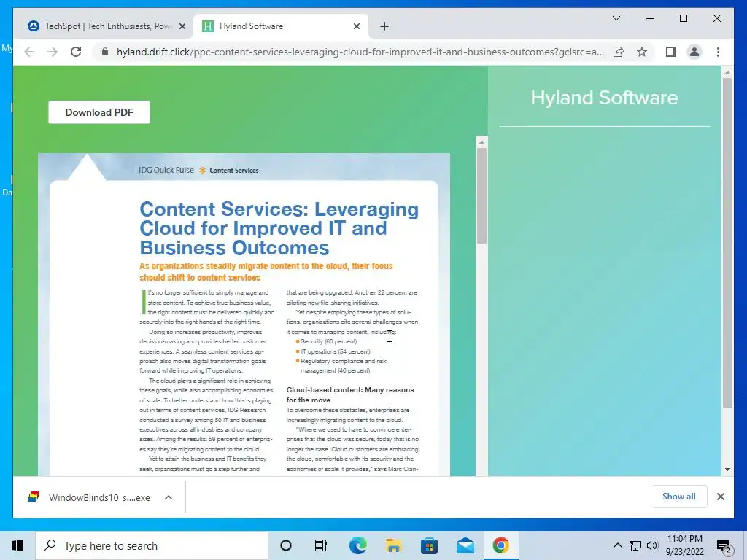Click main page scrollbar thumb
747x560 pixels.
[x=727, y=243]
